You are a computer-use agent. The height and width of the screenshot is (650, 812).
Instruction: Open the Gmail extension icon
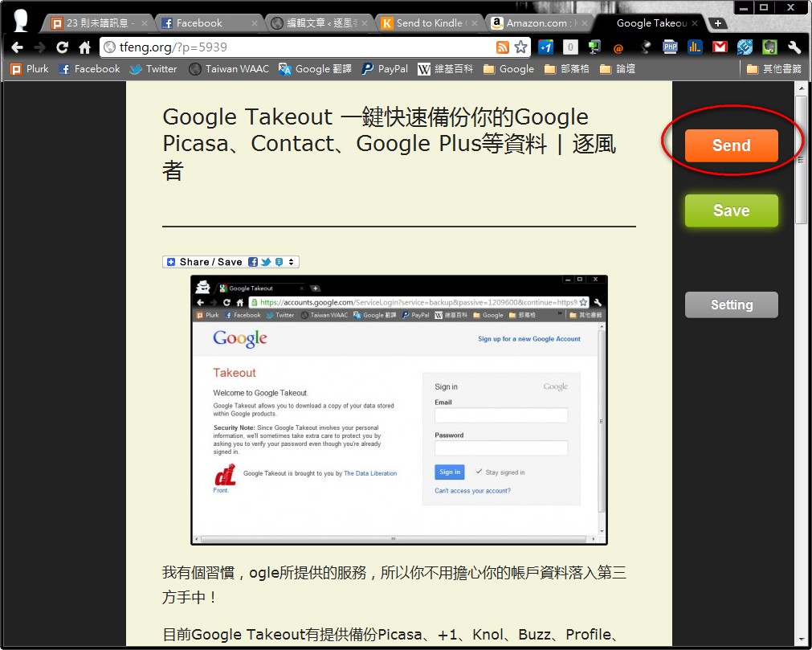tap(720, 47)
